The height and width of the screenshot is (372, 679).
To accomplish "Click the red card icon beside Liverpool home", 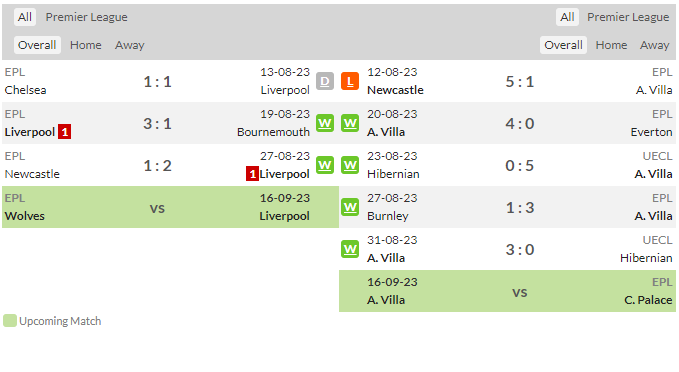I will [65, 132].
